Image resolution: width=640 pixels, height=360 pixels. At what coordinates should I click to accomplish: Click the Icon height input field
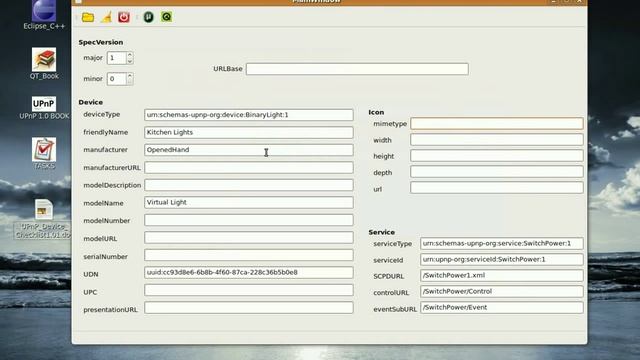click(497, 156)
